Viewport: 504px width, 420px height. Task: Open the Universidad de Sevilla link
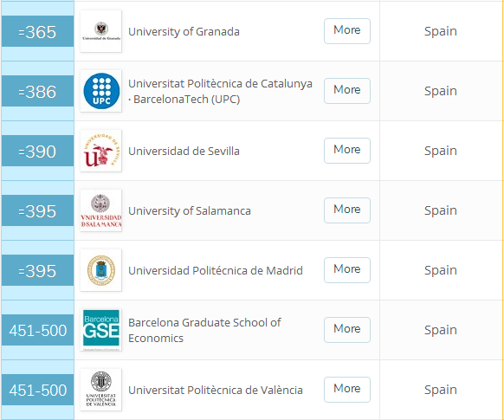[x=184, y=152]
